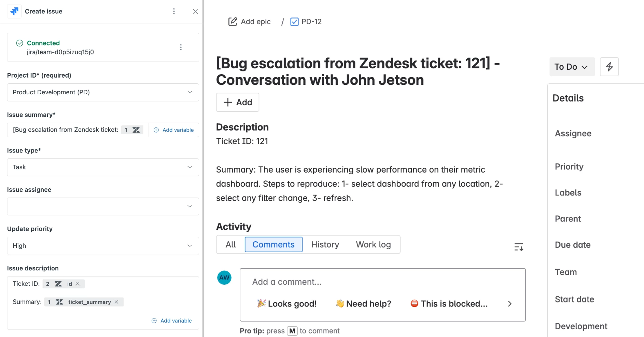Open the Issue type dropdown

click(103, 167)
